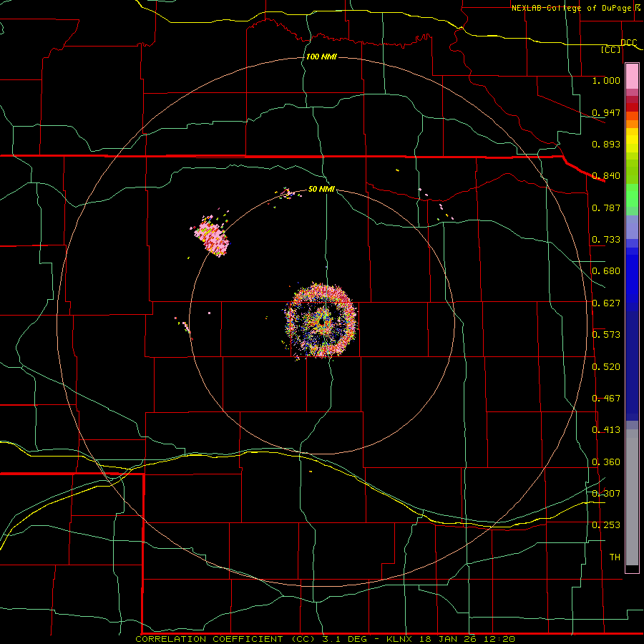Click the DCC label near top right
644x644 pixels.
point(629,43)
